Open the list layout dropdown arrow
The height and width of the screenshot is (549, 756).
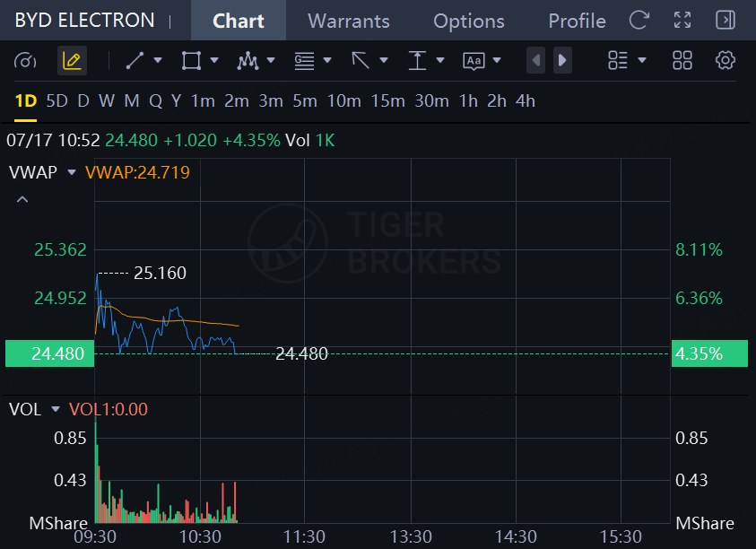point(642,61)
